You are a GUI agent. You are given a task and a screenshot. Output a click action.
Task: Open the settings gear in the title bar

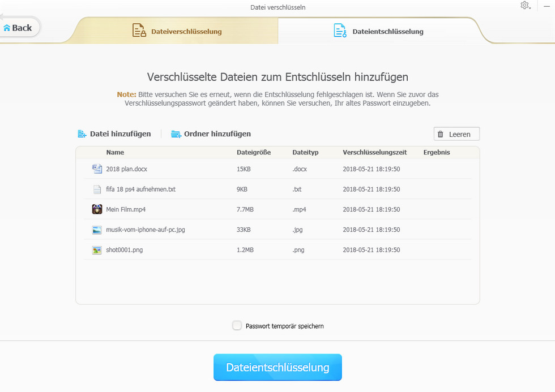(524, 6)
